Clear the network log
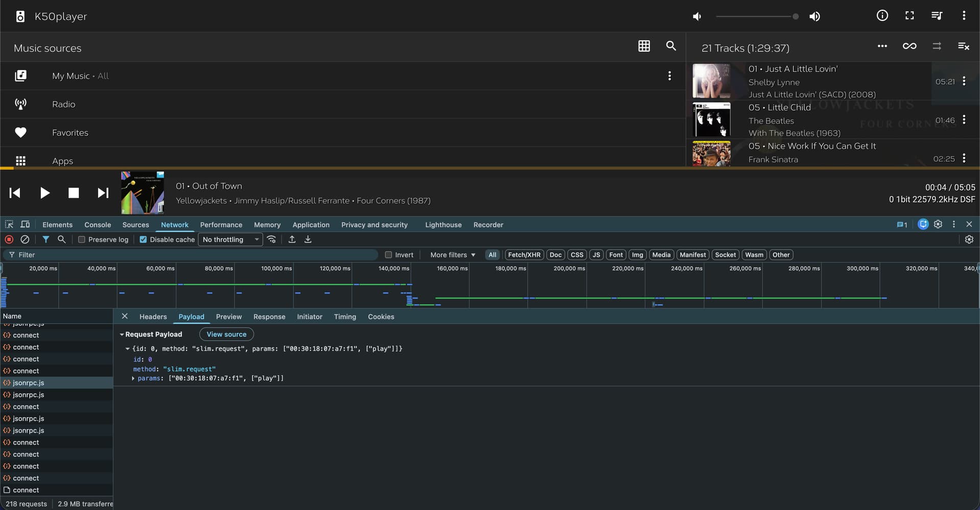The height and width of the screenshot is (510, 980). point(24,239)
